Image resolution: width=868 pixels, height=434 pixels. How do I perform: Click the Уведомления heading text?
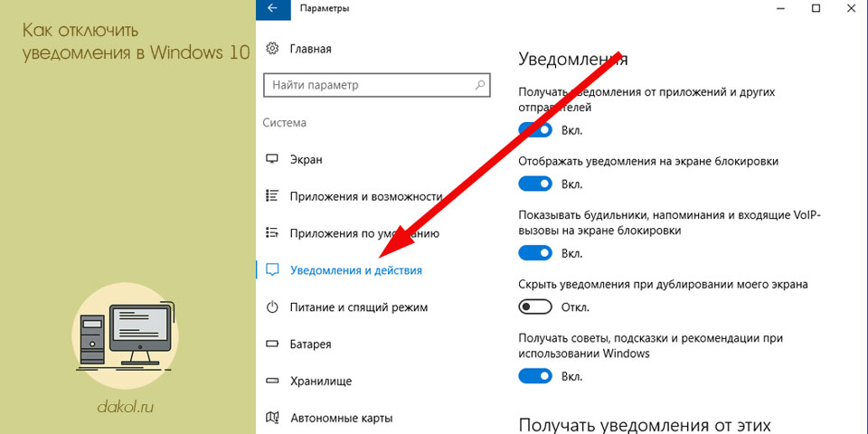click(x=573, y=59)
